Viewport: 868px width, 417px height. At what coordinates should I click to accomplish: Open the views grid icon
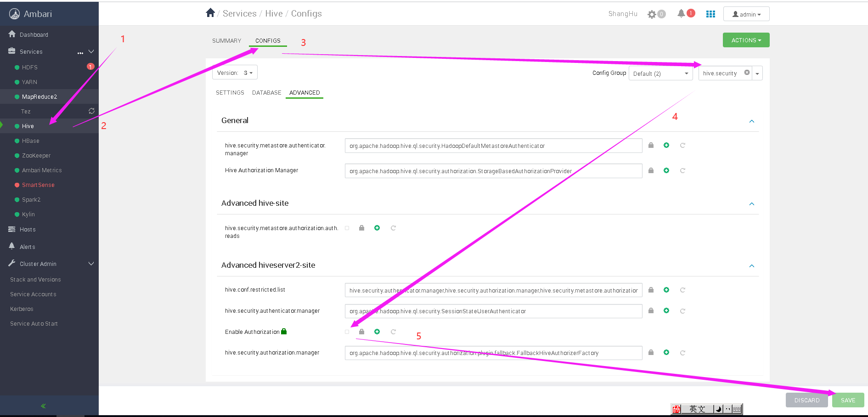click(x=710, y=14)
